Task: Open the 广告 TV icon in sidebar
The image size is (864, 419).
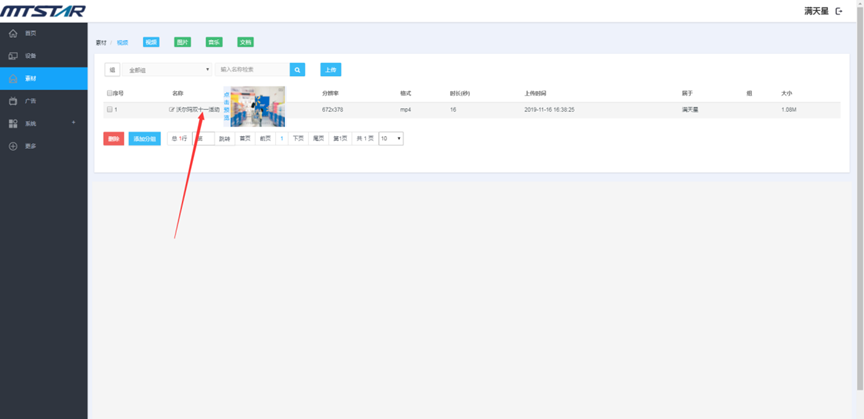Action: point(13,101)
